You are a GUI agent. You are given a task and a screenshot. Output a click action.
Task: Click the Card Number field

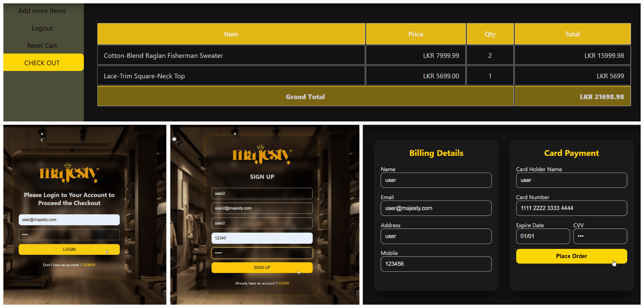(572, 208)
